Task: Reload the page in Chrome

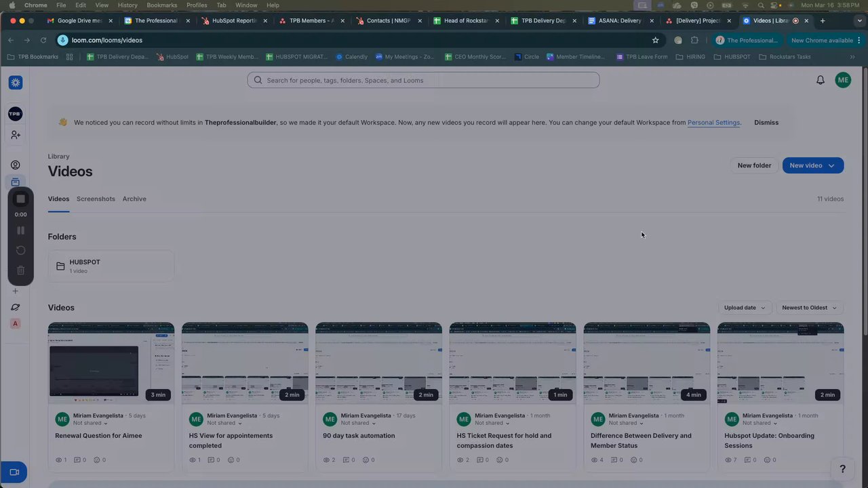Action: click(43, 40)
